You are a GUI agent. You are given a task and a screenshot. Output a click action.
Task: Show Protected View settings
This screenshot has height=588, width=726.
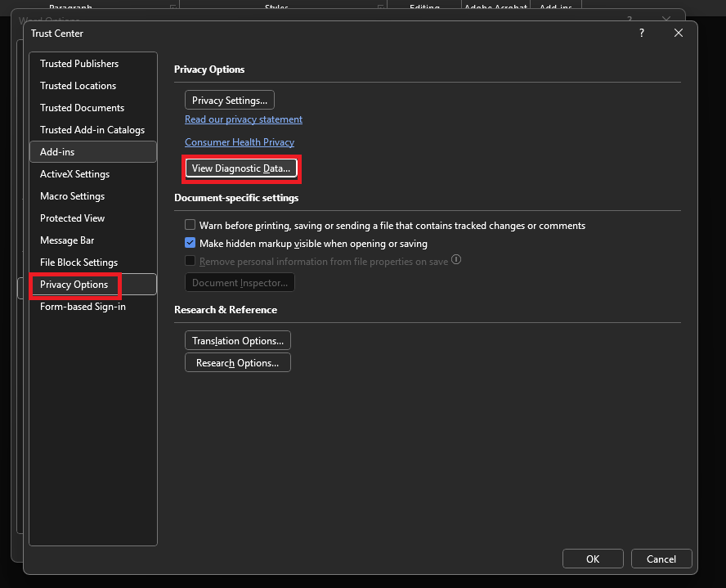point(72,218)
